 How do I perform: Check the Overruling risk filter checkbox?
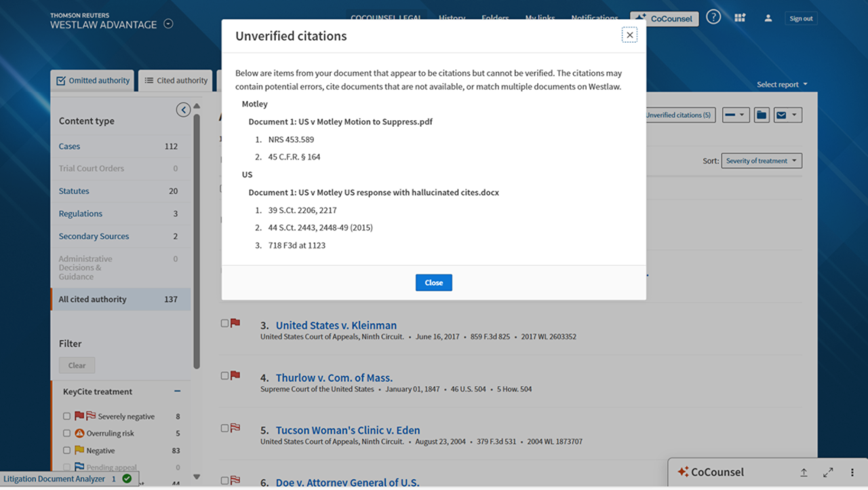tap(66, 433)
